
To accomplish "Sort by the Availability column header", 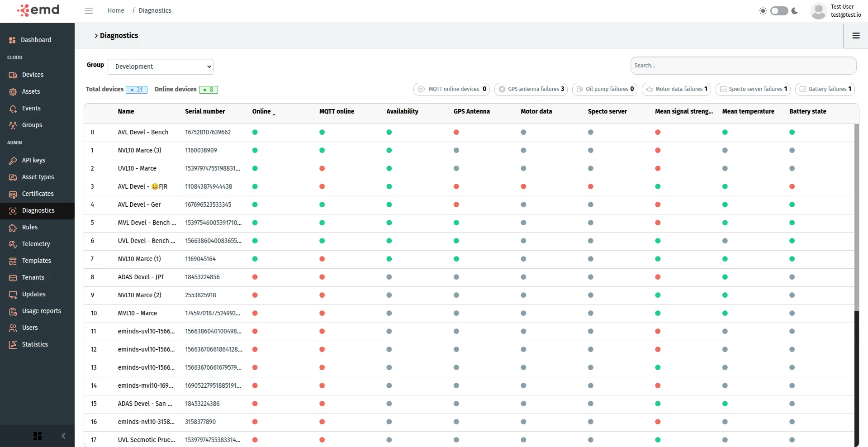I will [402, 111].
